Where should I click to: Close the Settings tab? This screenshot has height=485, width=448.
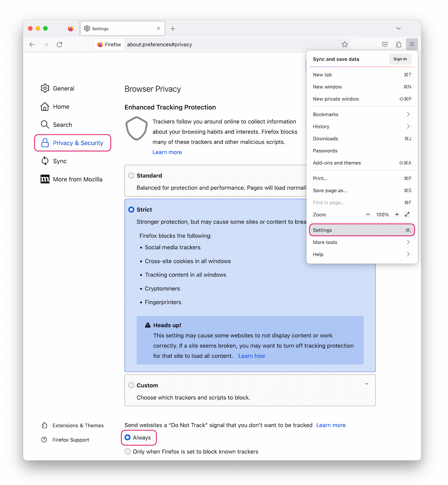158,29
